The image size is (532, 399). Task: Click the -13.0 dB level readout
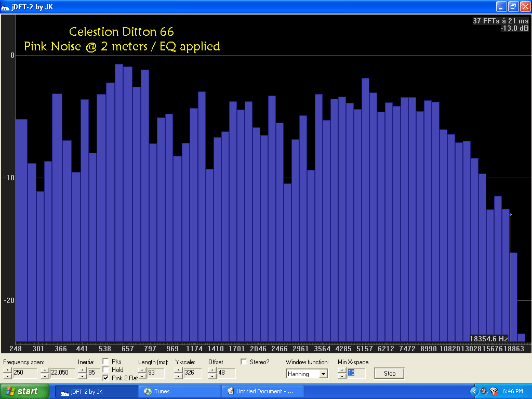pos(515,28)
